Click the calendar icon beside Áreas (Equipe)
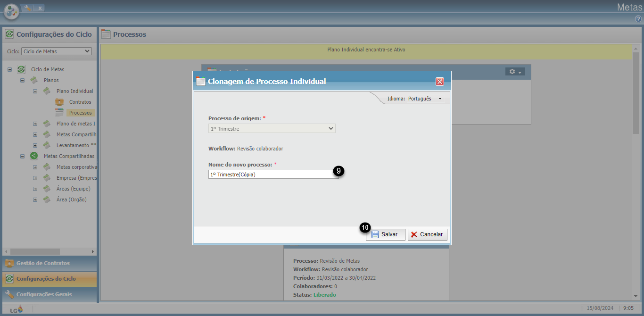The height and width of the screenshot is (316, 644). (47, 189)
